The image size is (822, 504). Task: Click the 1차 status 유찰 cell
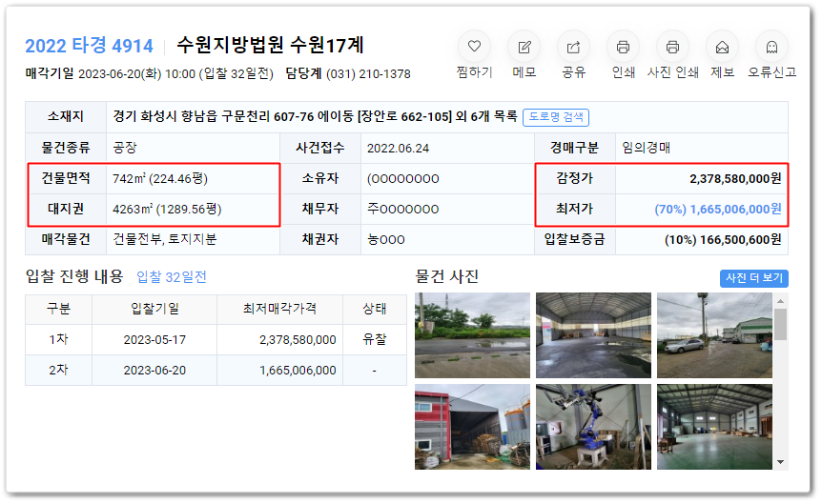tap(375, 339)
